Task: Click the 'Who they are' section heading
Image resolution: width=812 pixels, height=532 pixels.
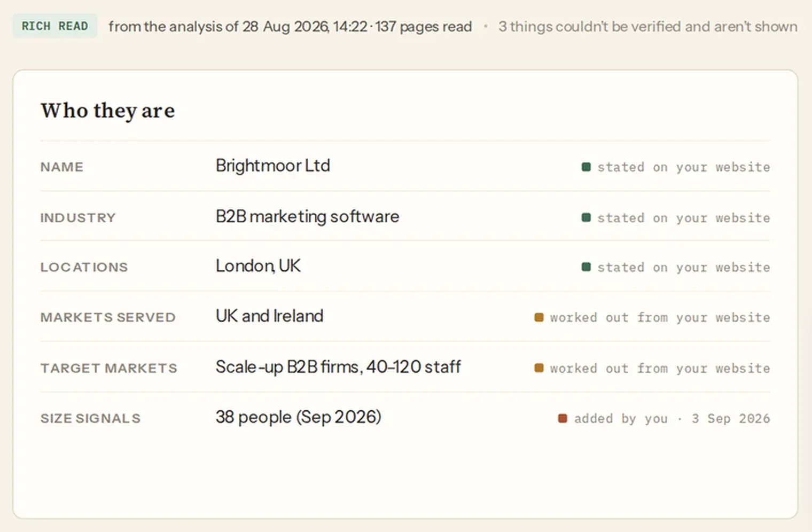Action: 108,111
